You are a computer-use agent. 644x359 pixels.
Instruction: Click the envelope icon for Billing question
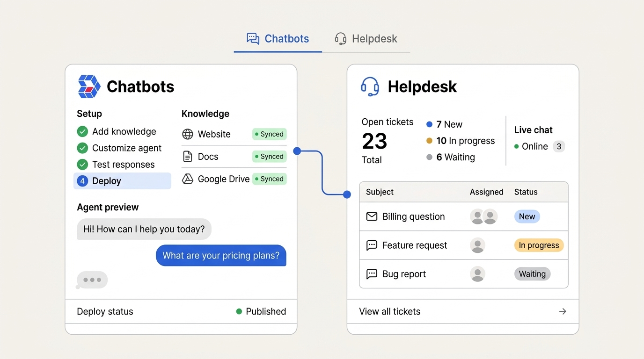[x=372, y=217]
